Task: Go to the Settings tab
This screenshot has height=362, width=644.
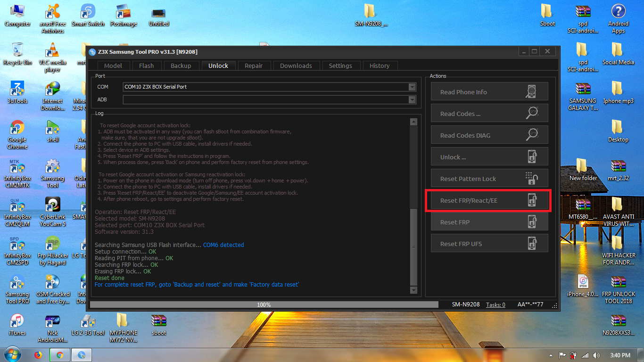Action: click(x=340, y=66)
